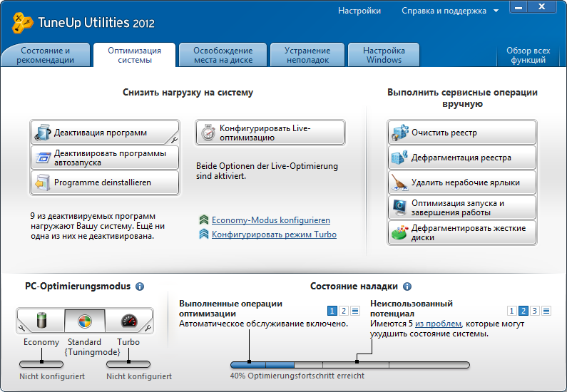Open info icon beside PC-Optimierungsmodus
Viewport: 567px width, 392px height.
tap(140, 287)
